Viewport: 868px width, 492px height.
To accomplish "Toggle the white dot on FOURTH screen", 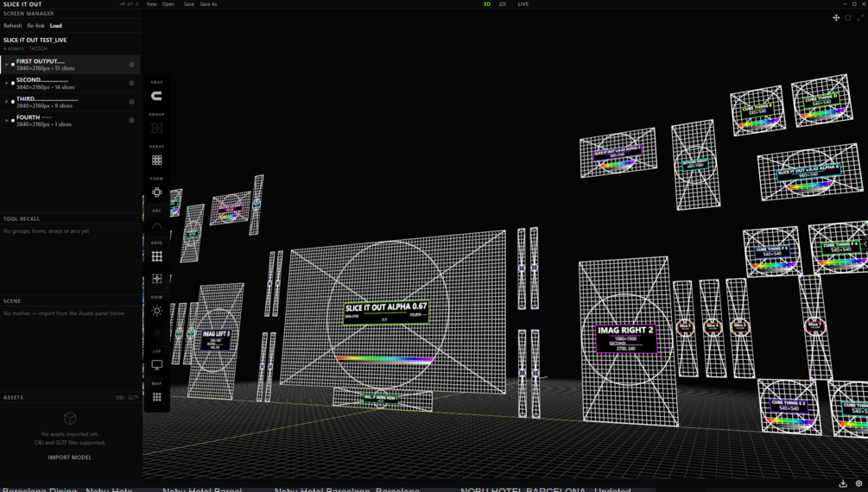I will pos(13,121).
